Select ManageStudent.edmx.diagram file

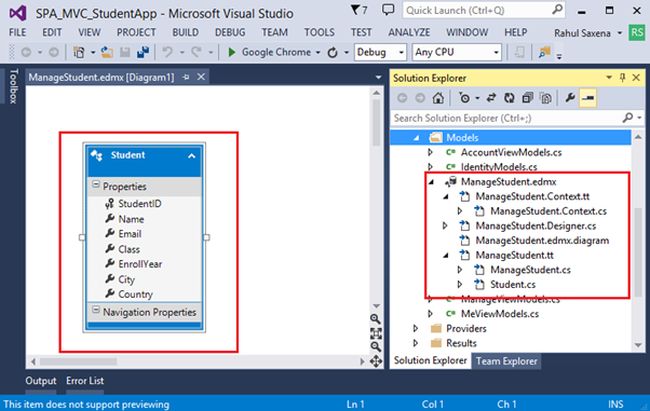pos(542,241)
